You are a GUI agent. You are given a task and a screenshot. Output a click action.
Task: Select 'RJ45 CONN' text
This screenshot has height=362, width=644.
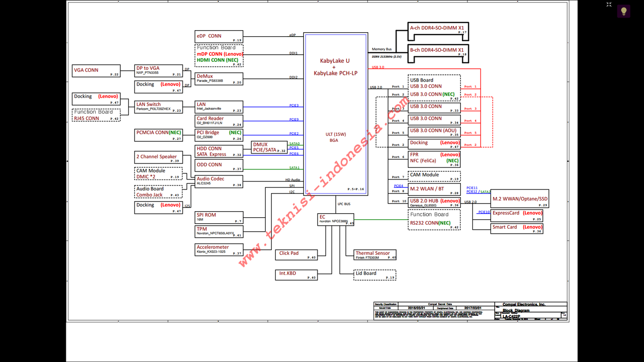[87, 118]
